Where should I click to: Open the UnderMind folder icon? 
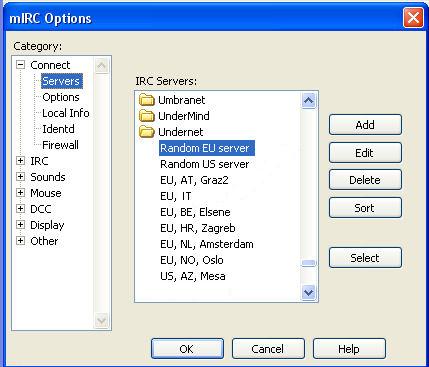pyautogui.click(x=147, y=116)
